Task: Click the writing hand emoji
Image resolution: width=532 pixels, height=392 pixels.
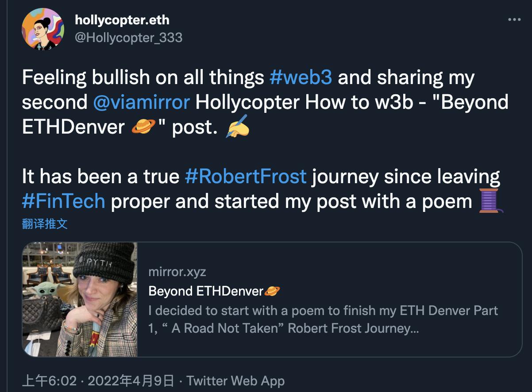Action: pyautogui.click(x=237, y=127)
